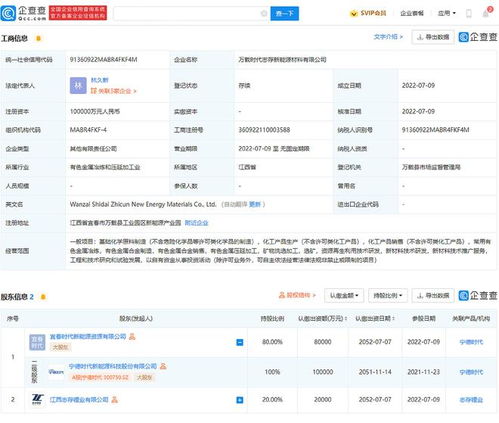Screen dimensions: 499x423
Task: Open the SVIP会员 crown icon
Action: click(353, 14)
